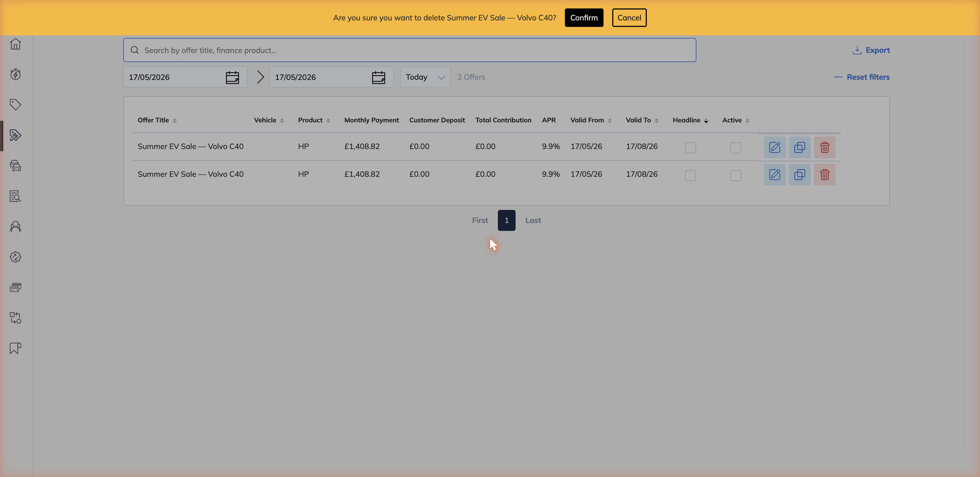Click first row's £1,408.82 monthly payment
The height and width of the screenshot is (477, 980).
click(362, 146)
